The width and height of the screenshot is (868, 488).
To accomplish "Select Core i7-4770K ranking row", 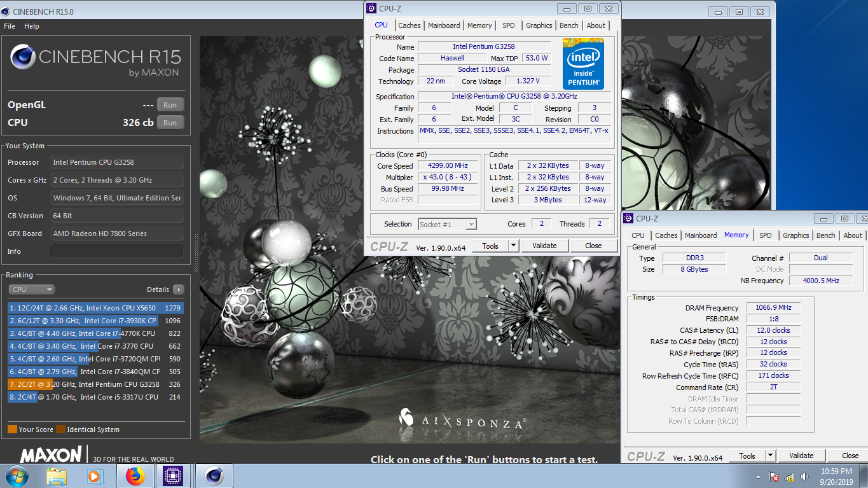I will pyautogui.click(x=96, y=333).
